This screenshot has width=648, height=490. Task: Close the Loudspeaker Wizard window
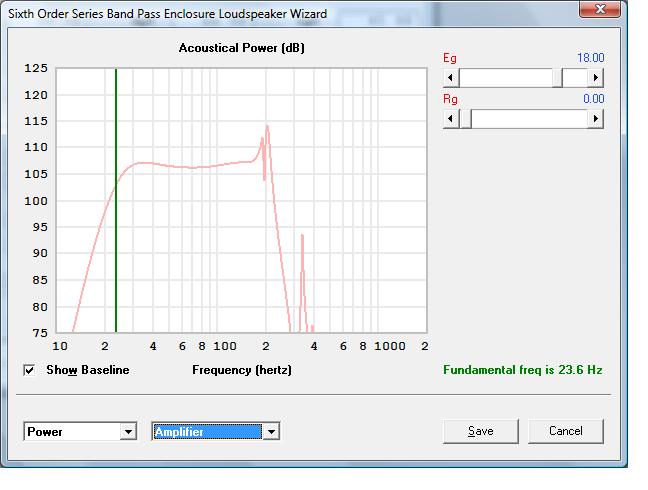coord(600,9)
